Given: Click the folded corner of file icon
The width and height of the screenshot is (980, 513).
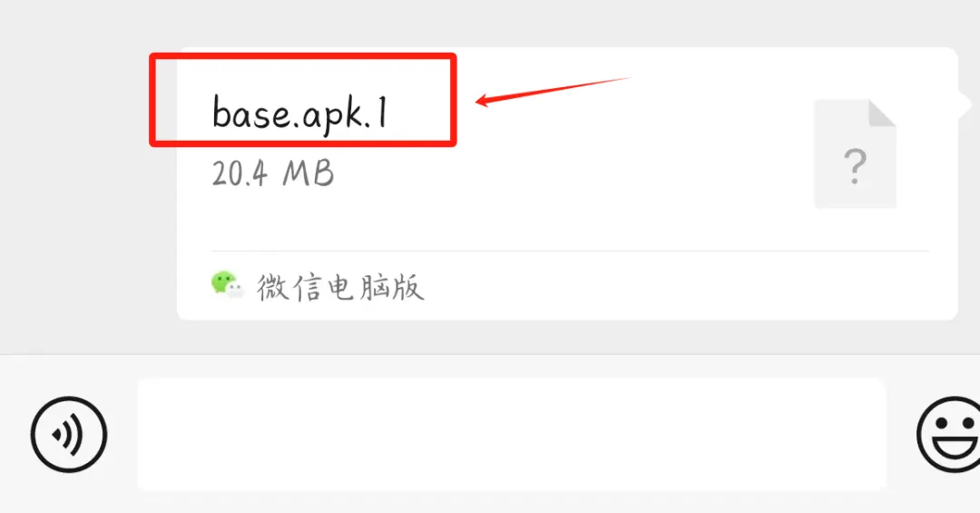Looking at the screenshot, I should point(883,113).
